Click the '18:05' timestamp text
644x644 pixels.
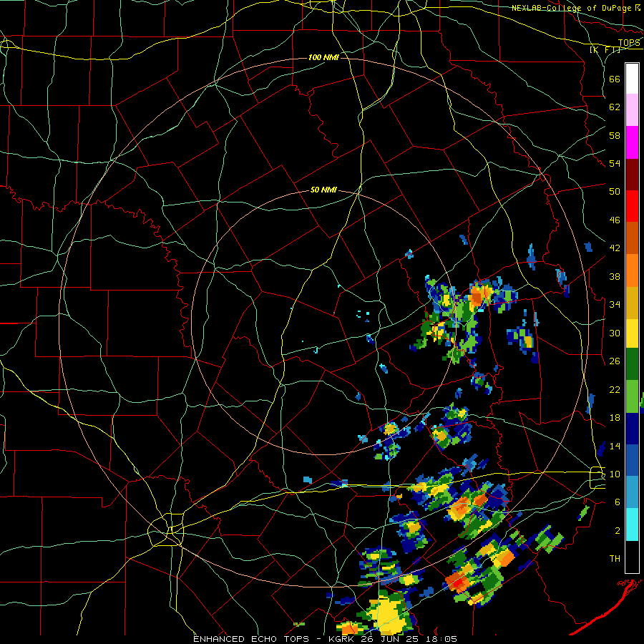[x=443, y=639]
